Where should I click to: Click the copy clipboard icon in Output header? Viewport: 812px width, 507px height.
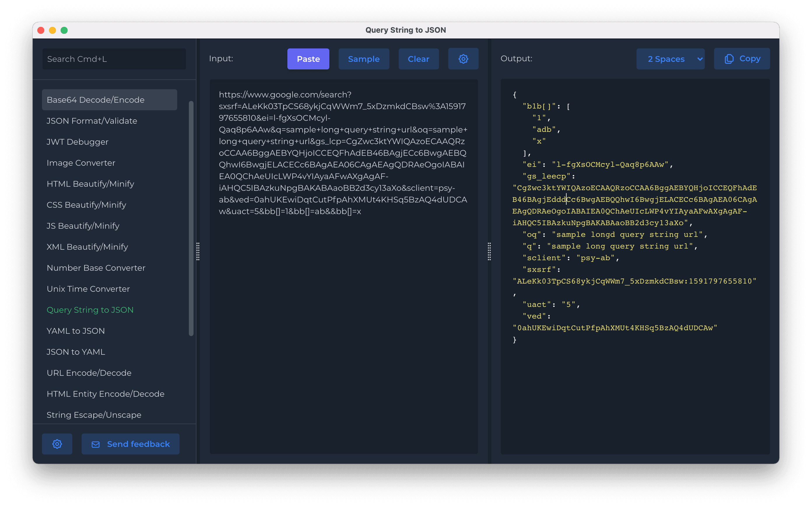coord(729,59)
